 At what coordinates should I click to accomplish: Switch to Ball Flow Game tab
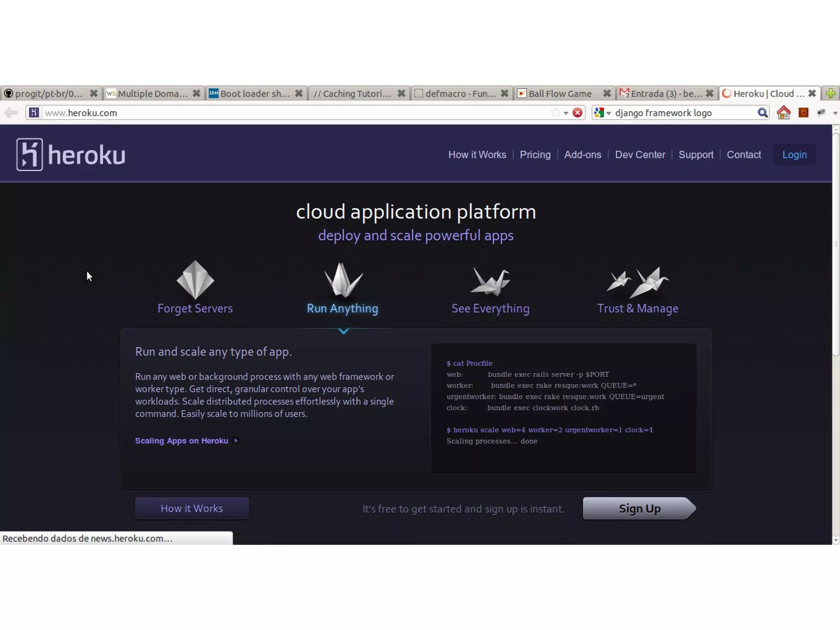coord(560,94)
